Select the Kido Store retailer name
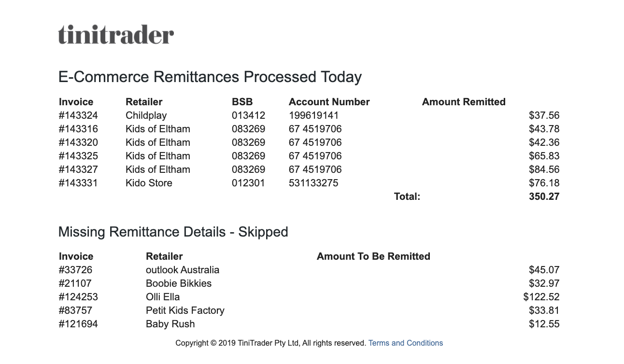 click(149, 183)
